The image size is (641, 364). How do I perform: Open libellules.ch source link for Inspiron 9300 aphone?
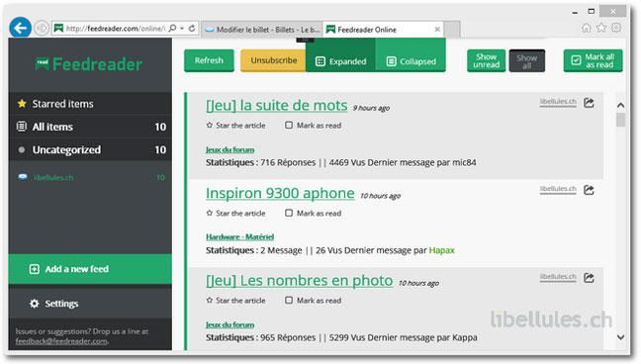pyautogui.click(x=558, y=189)
